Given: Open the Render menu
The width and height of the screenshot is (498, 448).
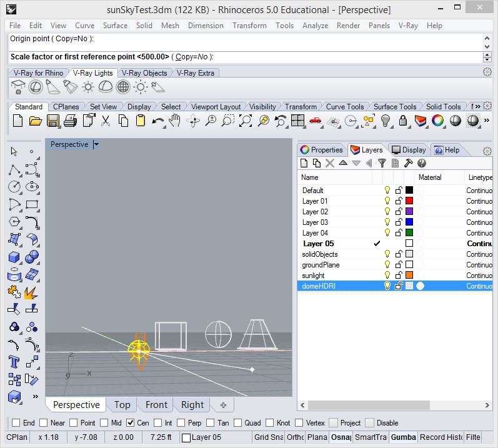Looking at the screenshot, I should pos(348,26).
